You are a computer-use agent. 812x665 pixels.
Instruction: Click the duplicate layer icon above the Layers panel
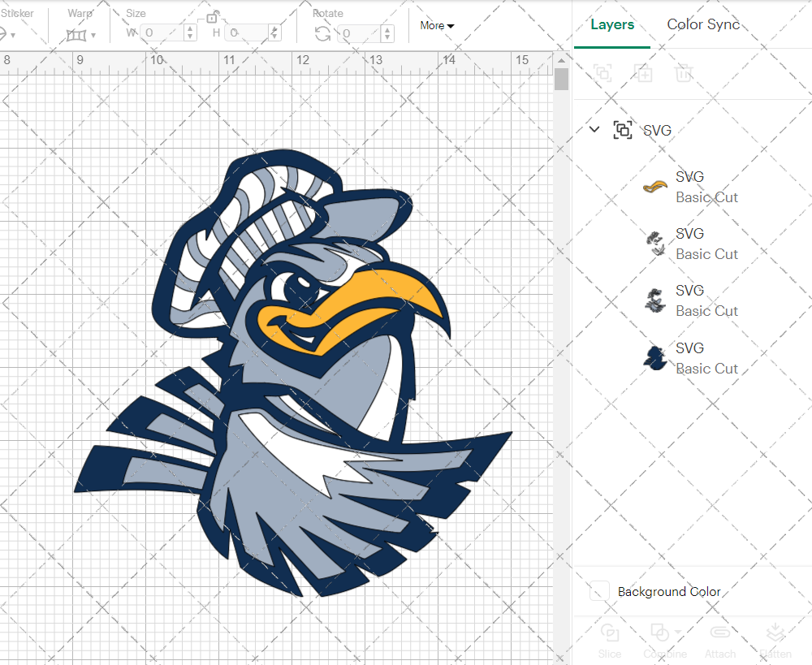603,73
